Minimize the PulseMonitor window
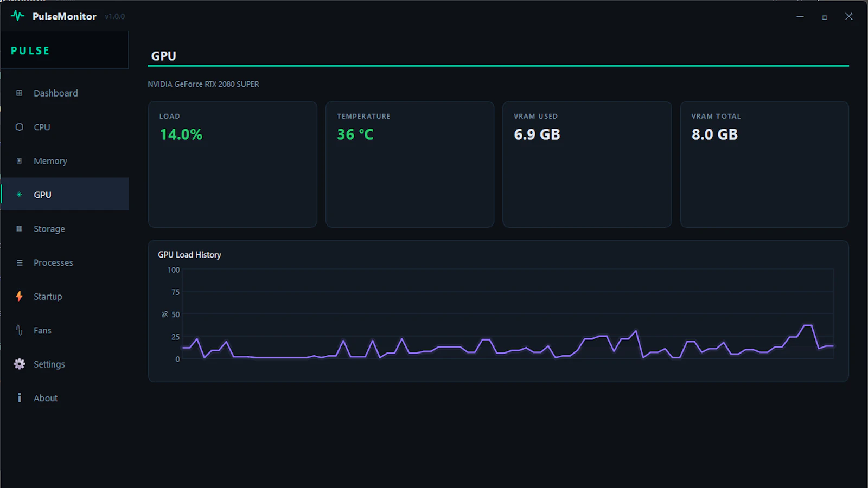This screenshot has width=868, height=488. [x=800, y=17]
